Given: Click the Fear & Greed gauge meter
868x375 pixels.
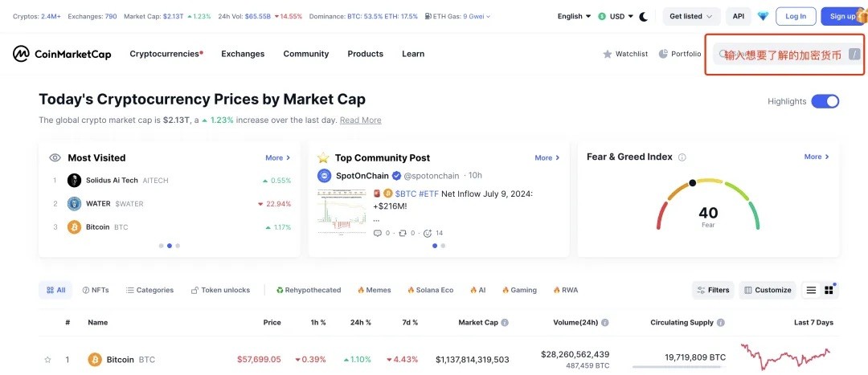Looking at the screenshot, I should pyautogui.click(x=708, y=203).
